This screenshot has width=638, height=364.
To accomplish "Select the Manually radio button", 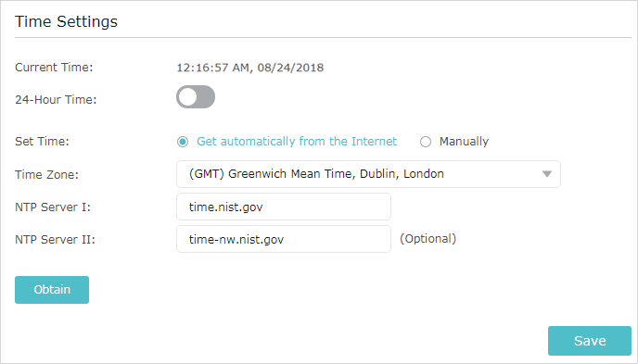I will tap(426, 142).
